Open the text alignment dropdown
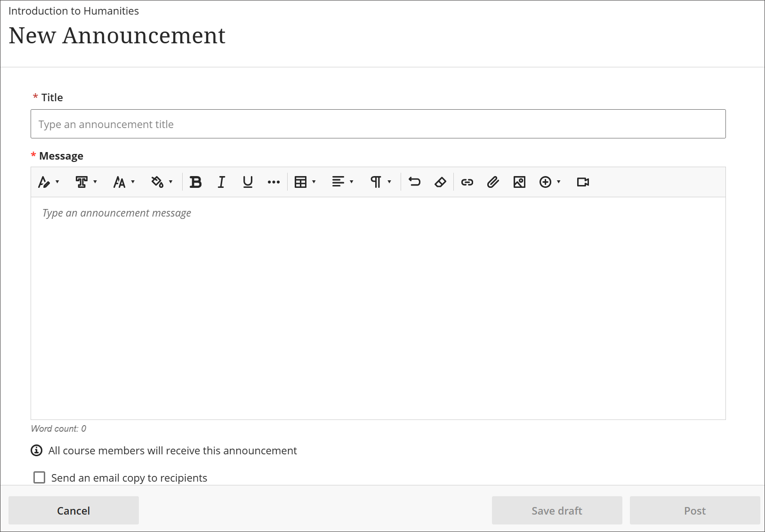This screenshot has width=765, height=532. (x=342, y=182)
